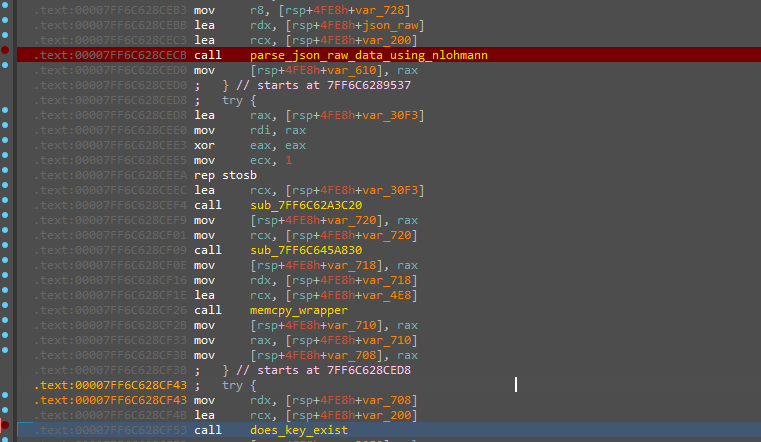The image size is (761, 442).
Task: Toggle breakpoint dot at line 00007FF6C628CEB3
Action: tap(7, 9)
